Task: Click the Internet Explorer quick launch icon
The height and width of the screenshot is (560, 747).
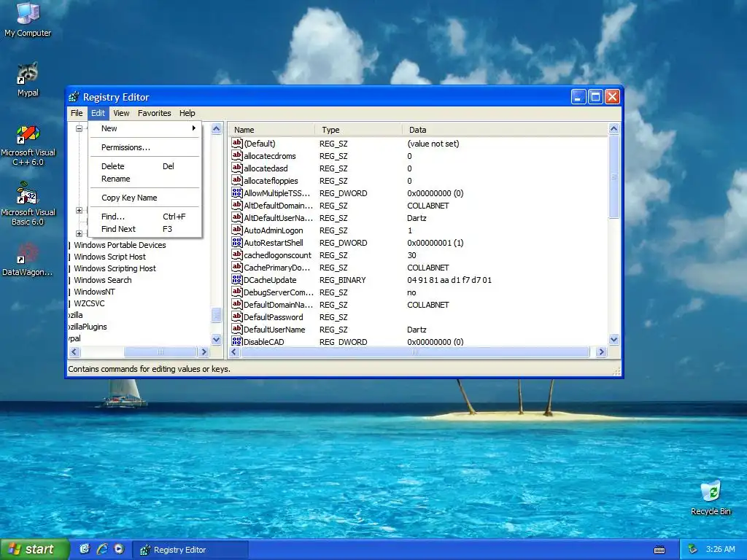Action: [x=102, y=549]
